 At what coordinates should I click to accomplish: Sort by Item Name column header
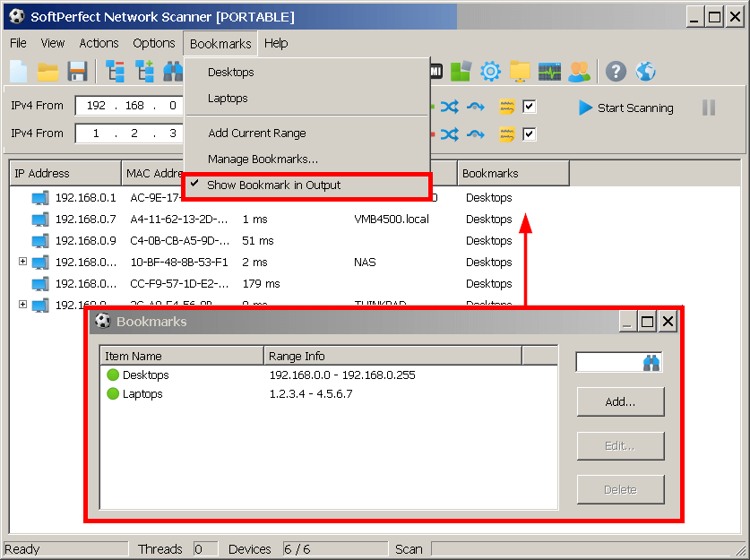click(x=182, y=356)
